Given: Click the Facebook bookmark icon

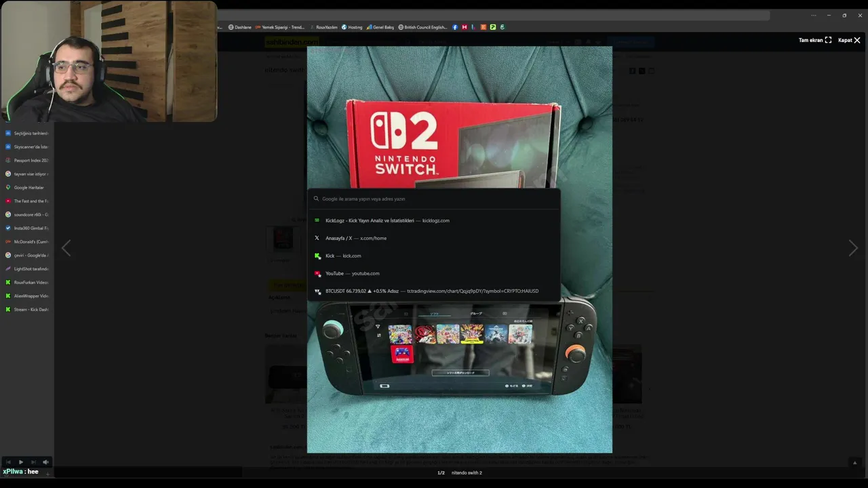Looking at the screenshot, I should [x=455, y=27].
